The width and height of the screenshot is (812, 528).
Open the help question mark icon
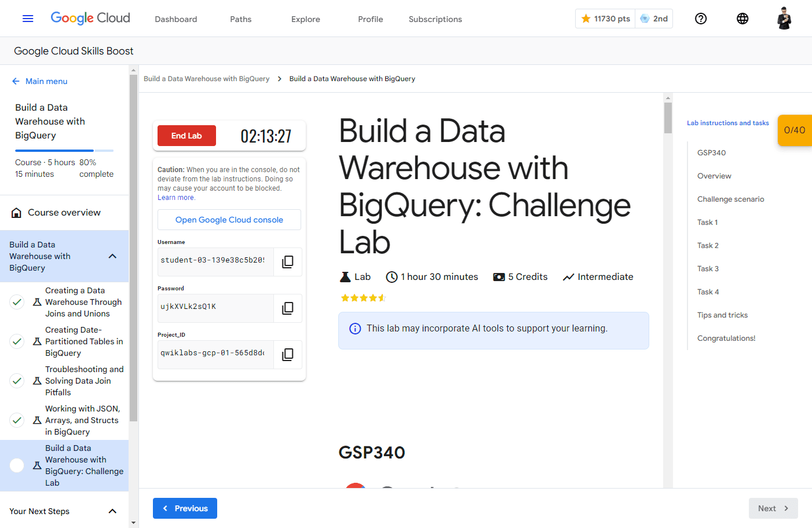pyautogui.click(x=701, y=19)
